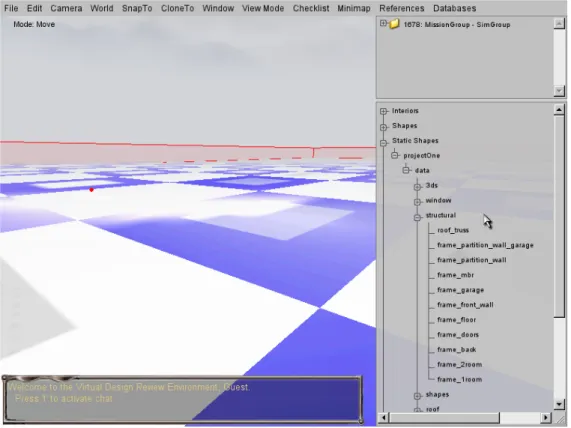
Task: Expand the Interiors tree node
Action: (x=383, y=111)
